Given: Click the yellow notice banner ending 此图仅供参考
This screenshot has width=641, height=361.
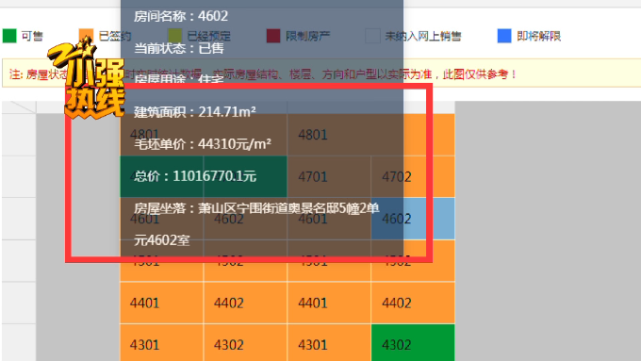Looking at the screenshot, I should (322, 74).
